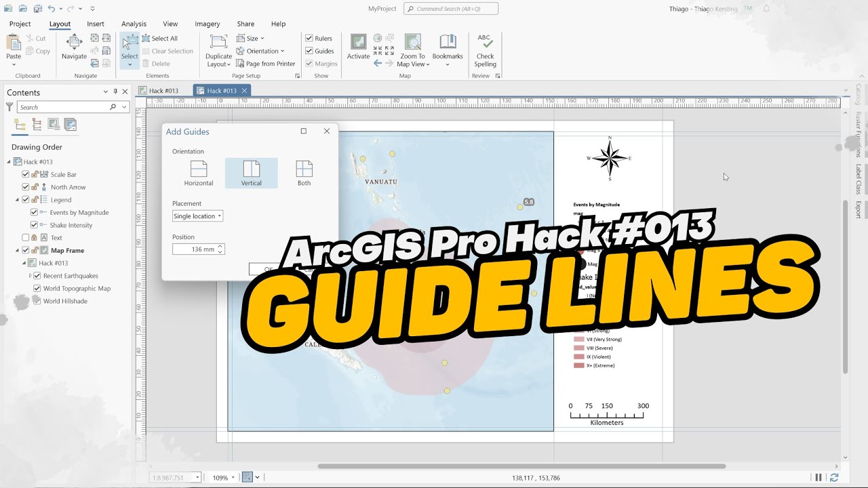Viewport: 868px width, 488px height.
Task: Click the Paste icon in Clipboard group
Action: (x=14, y=43)
